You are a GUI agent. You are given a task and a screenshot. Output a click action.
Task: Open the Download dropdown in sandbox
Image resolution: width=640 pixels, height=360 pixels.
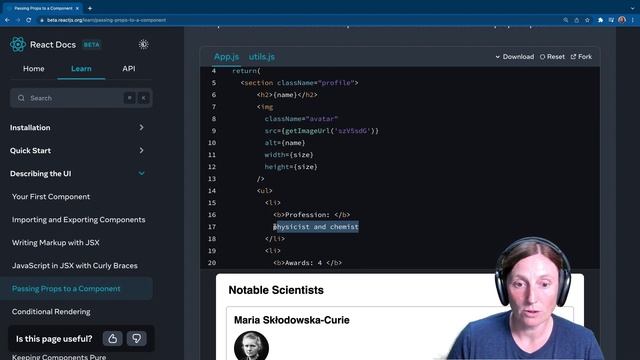(x=515, y=57)
